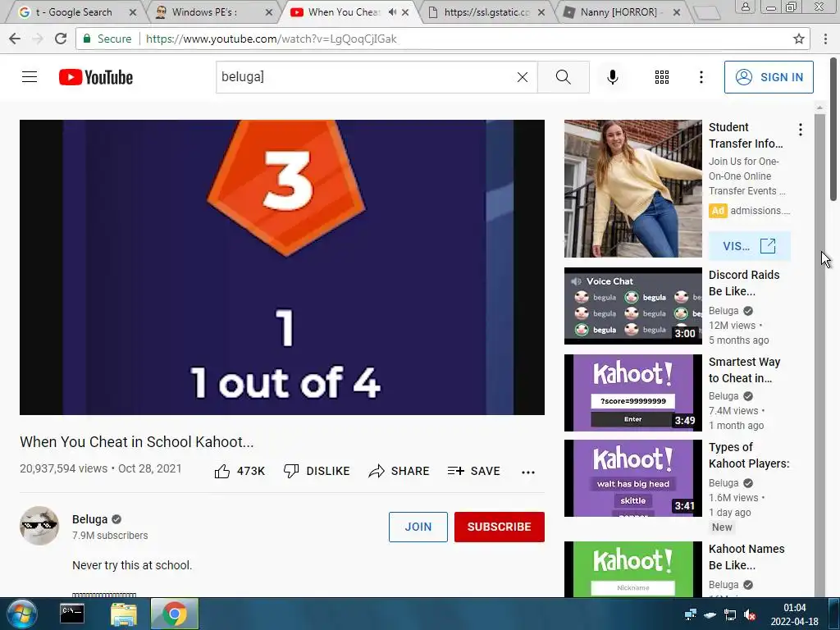Open the Discord Raids Be Like thumbnail
The image size is (840, 630).
[x=632, y=306]
